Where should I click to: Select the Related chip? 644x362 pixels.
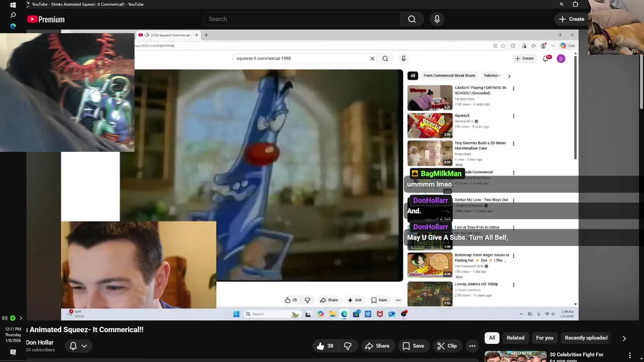[515, 338]
